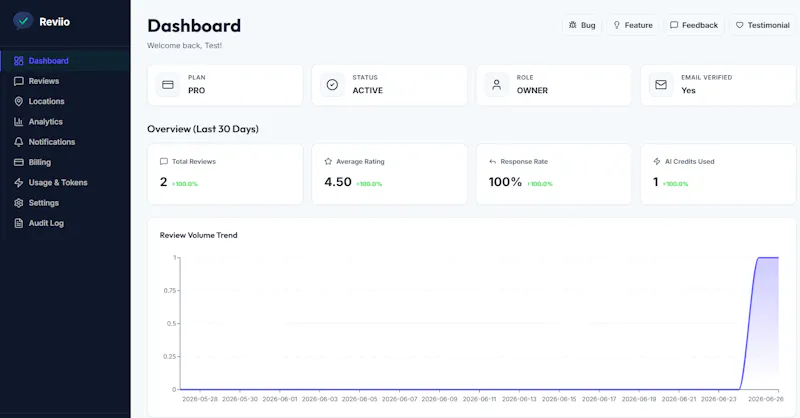View the Audit Log

coord(65,223)
